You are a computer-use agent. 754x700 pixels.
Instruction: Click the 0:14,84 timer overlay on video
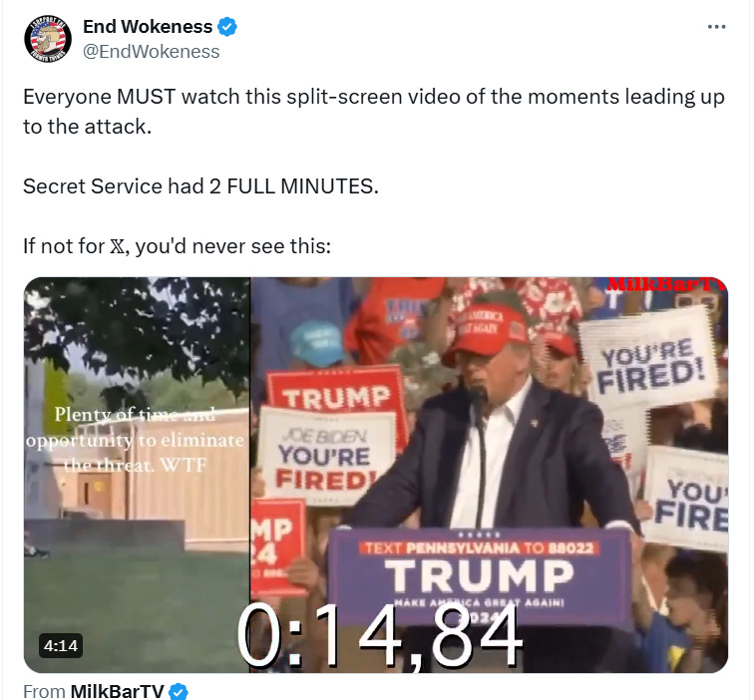coord(379,636)
